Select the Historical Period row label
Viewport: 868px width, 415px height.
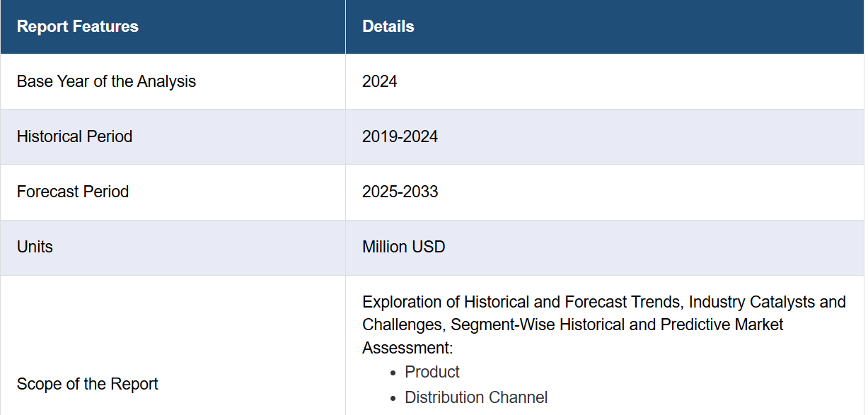[74, 136]
